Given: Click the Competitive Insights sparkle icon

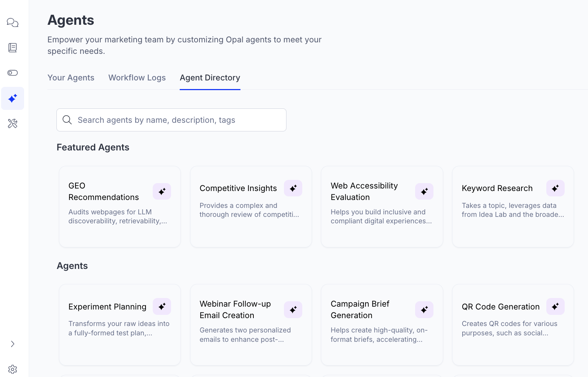Looking at the screenshot, I should 293,188.
